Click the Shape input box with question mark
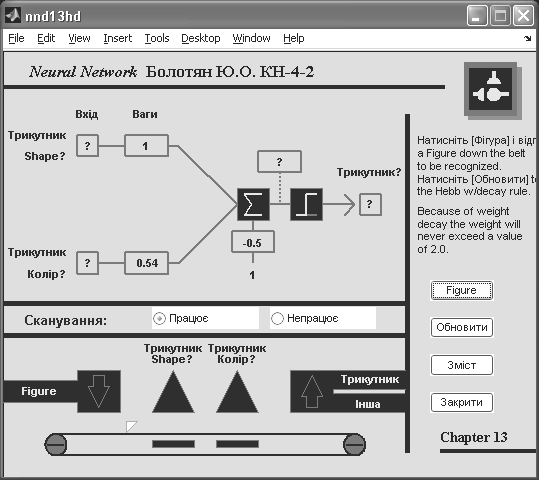Image resolution: width=539 pixels, height=480 pixels. 87,146
